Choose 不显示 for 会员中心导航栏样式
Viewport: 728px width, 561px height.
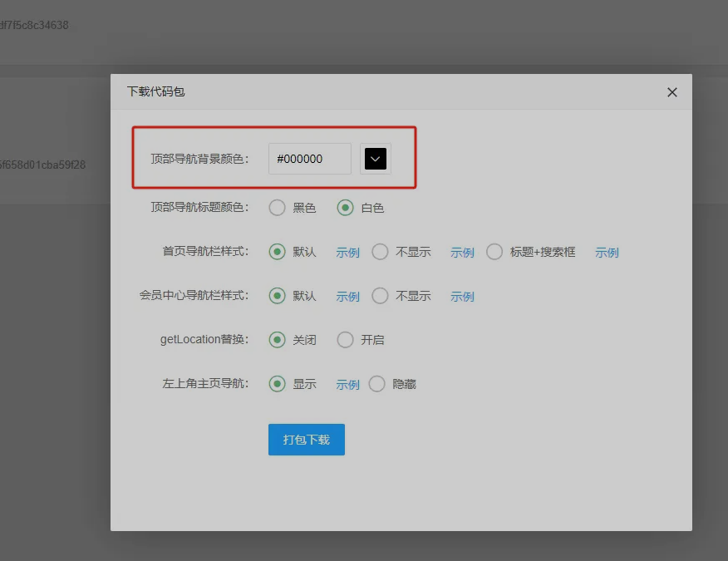[380, 296]
